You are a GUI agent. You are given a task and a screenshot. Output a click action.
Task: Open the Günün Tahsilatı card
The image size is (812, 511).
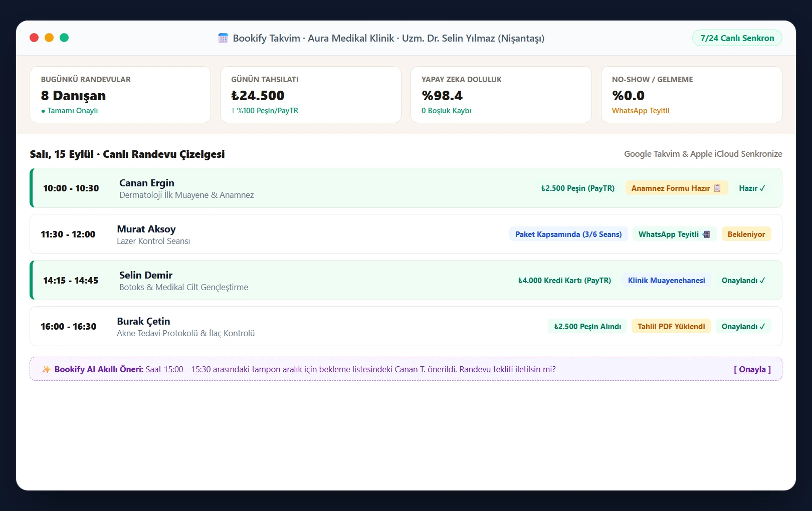click(311, 95)
